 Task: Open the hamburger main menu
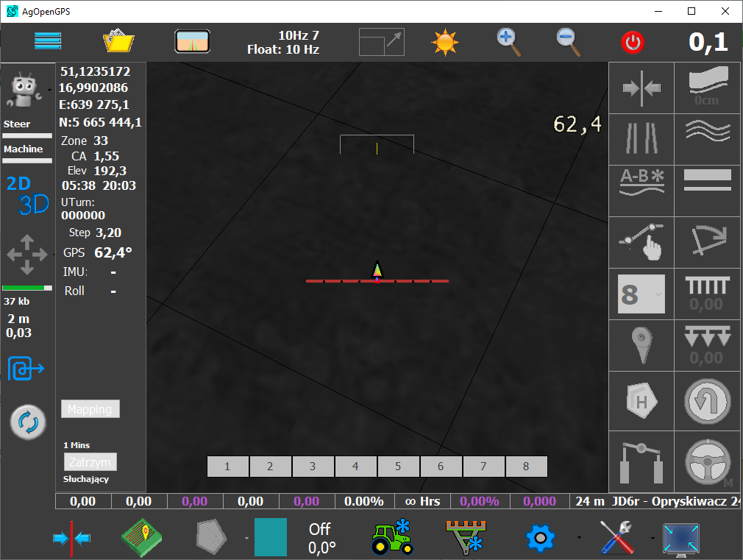(48, 41)
